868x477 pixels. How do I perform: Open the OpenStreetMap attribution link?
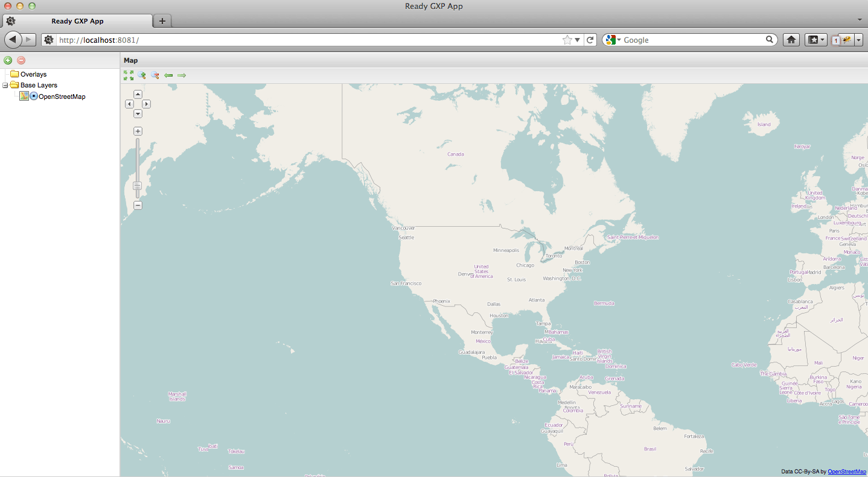(x=847, y=472)
